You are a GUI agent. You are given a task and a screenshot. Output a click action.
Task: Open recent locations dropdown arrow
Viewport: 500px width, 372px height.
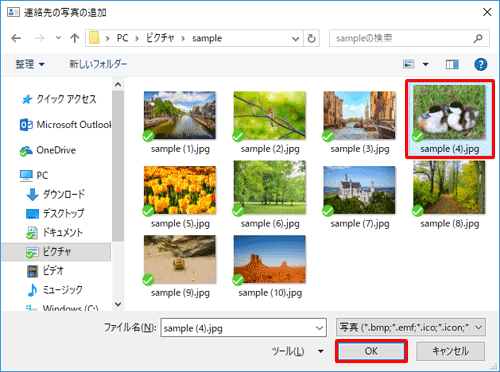pyautogui.click(x=58, y=38)
